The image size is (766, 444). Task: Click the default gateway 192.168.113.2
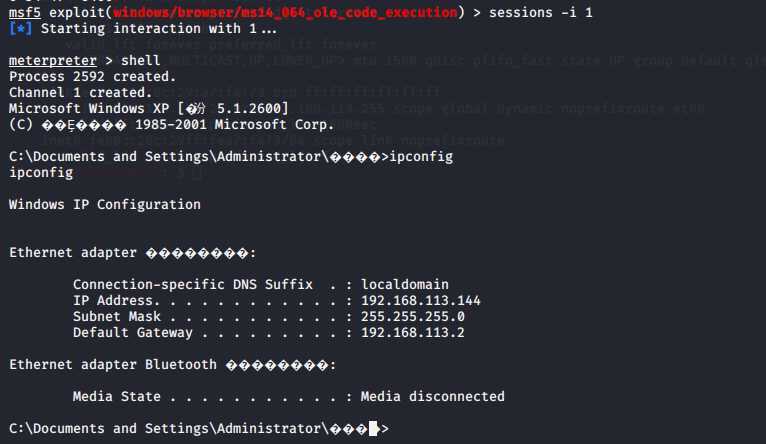(413, 333)
